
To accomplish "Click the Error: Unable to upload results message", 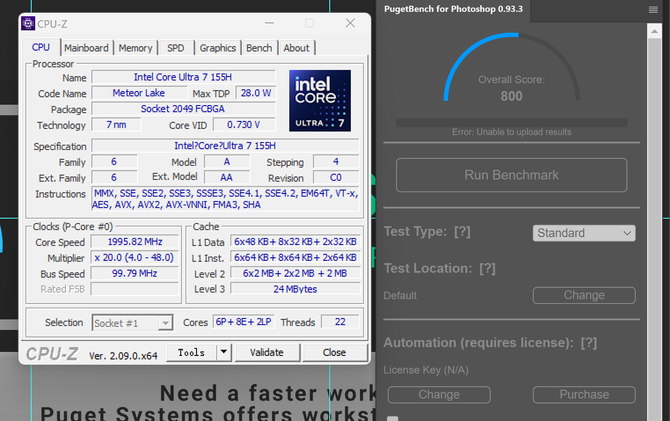I will pos(511,132).
